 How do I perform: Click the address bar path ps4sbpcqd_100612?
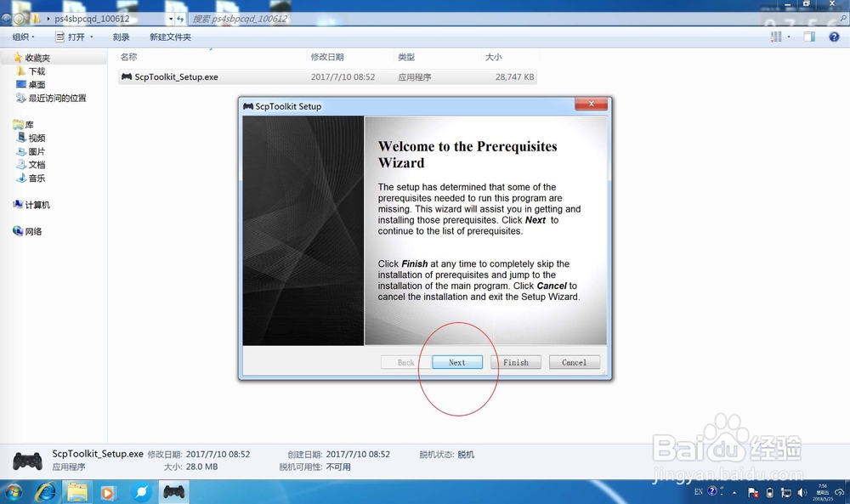click(x=92, y=19)
